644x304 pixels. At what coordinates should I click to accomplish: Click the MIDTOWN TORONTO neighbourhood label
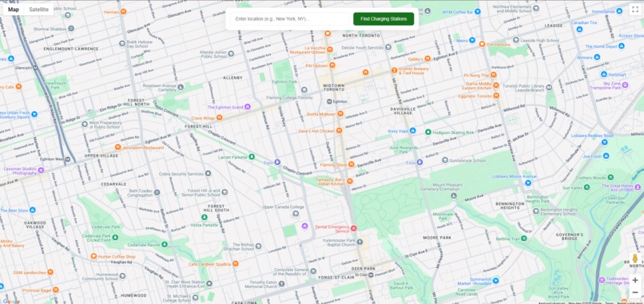coord(334,88)
